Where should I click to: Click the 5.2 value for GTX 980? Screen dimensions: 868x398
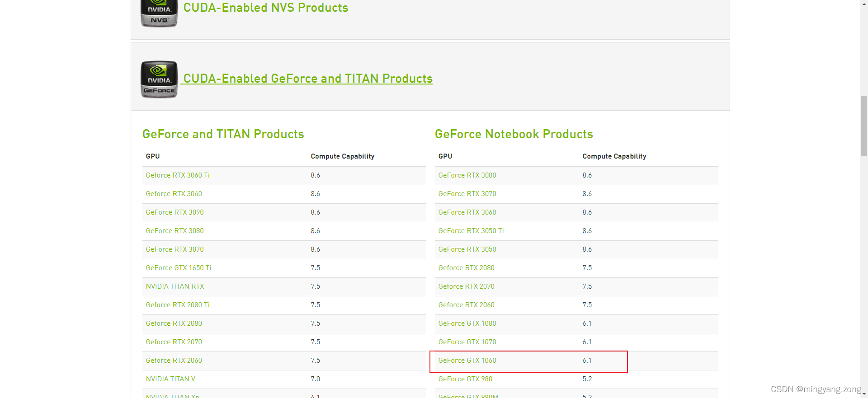click(587, 379)
